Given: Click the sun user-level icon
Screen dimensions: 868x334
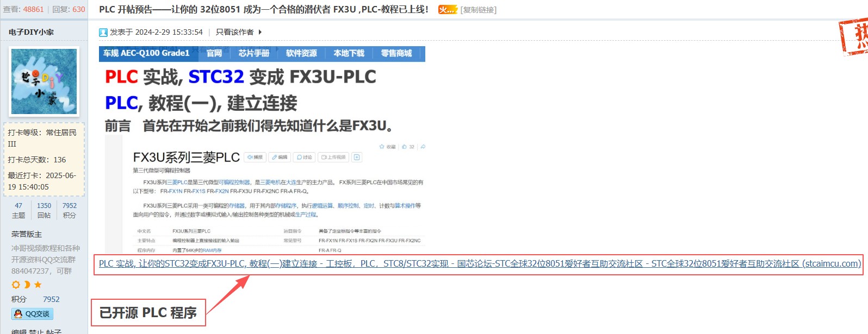Looking at the screenshot, I should point(16,285).
